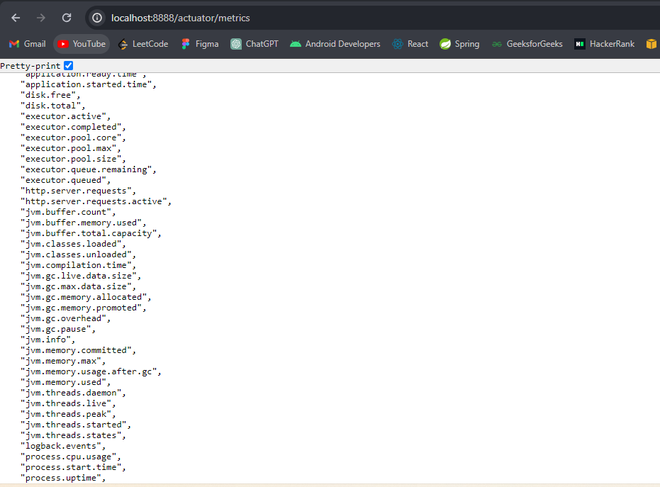This screenshot has width=660, height=487.
Task: Click the "http.server.requests" entry
Action: point(78,191)
